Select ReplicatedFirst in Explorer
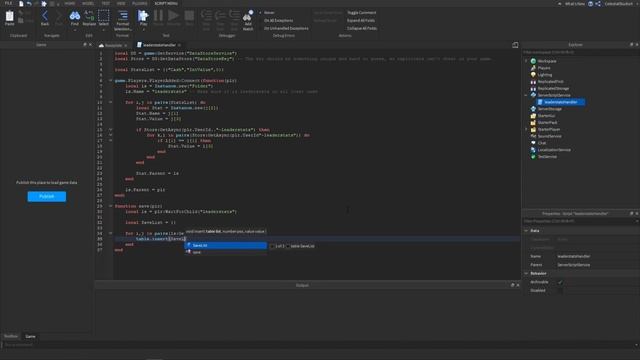Screen dimensions: 640x360 550,82
